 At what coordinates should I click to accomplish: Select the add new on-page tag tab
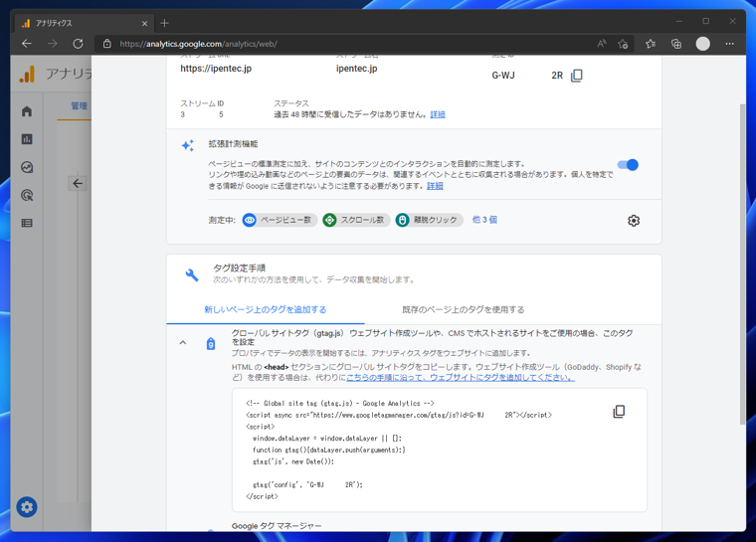point(265,310)
